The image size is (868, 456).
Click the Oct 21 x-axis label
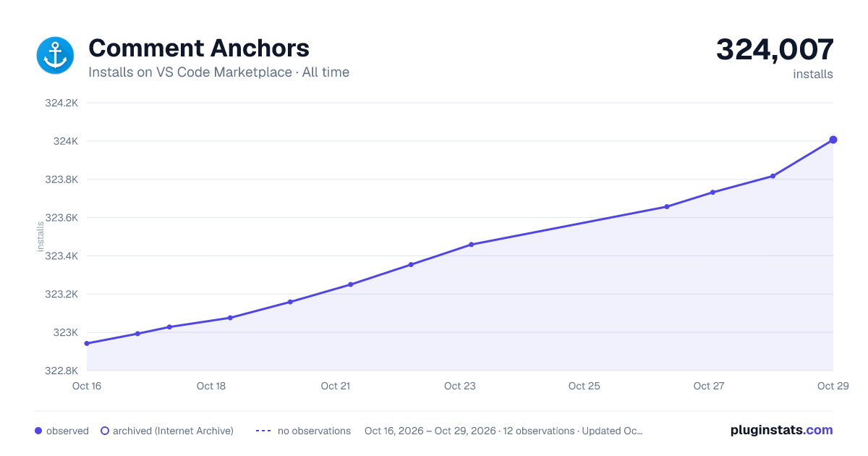pos(336,386)
